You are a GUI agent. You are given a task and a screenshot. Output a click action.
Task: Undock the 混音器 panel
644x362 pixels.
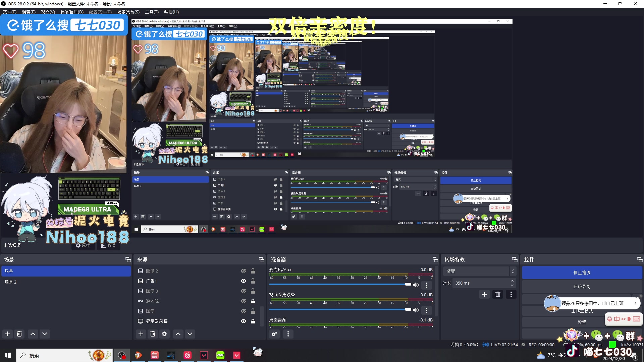click(435, 259)
